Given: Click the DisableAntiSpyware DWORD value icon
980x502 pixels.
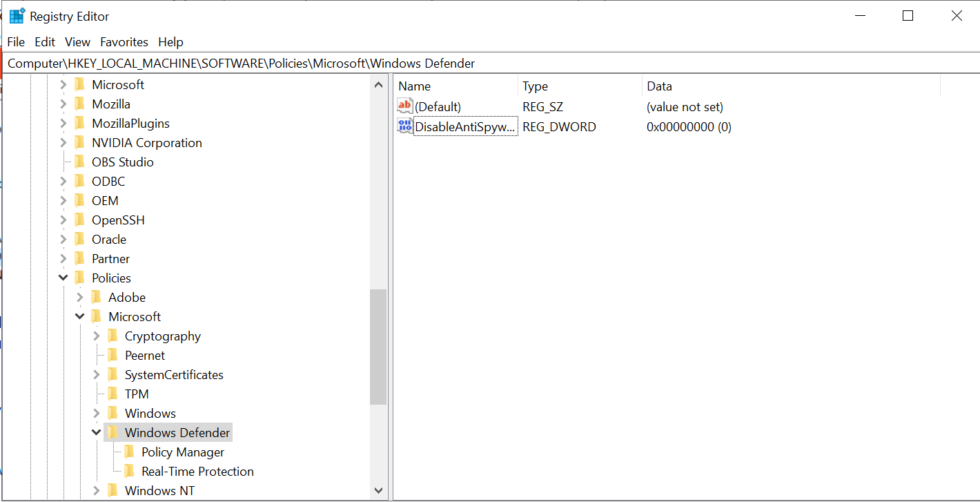Looking at the screenshot, I should coord(405,126).
